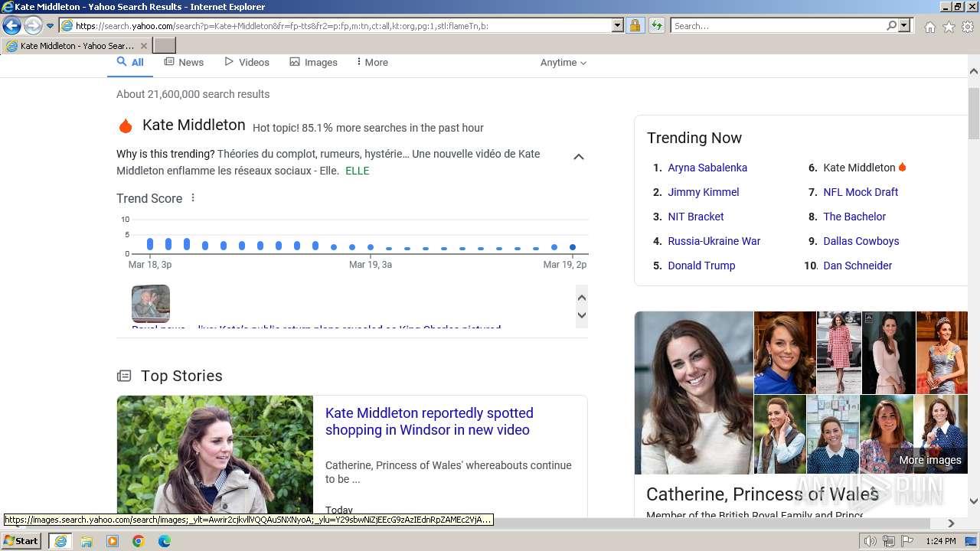Open Tools gear icon

click(968, 27)
